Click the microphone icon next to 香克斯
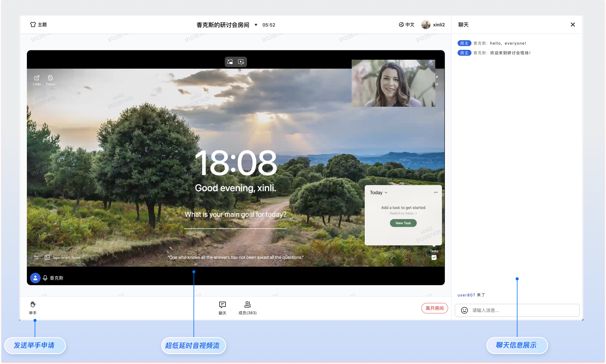The image size is (606, 364). pos(45,278)
